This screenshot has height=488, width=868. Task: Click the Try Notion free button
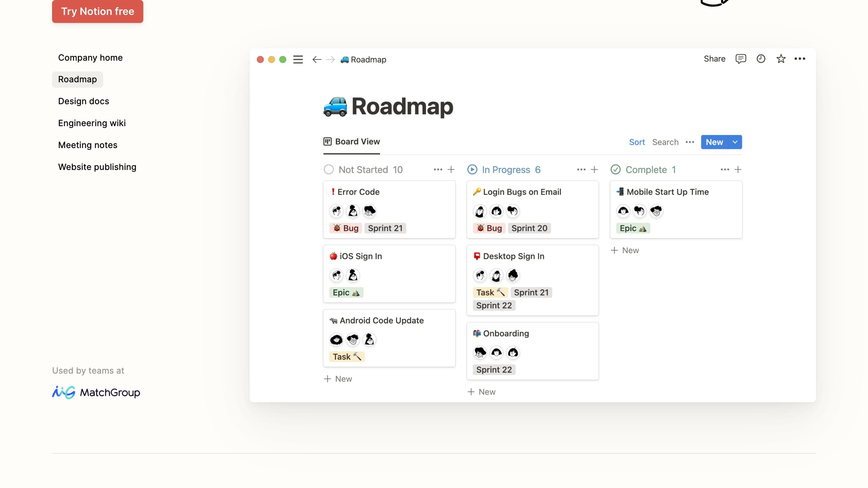click(x=98, y=11)
